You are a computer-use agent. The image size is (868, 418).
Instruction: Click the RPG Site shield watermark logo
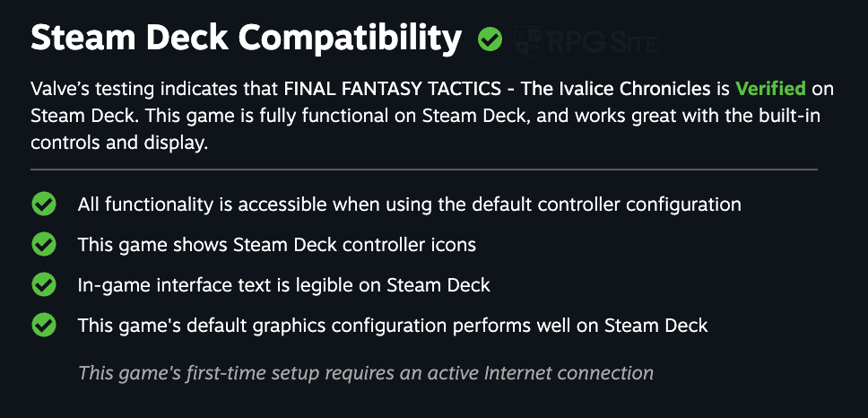(x=528, y=40)
